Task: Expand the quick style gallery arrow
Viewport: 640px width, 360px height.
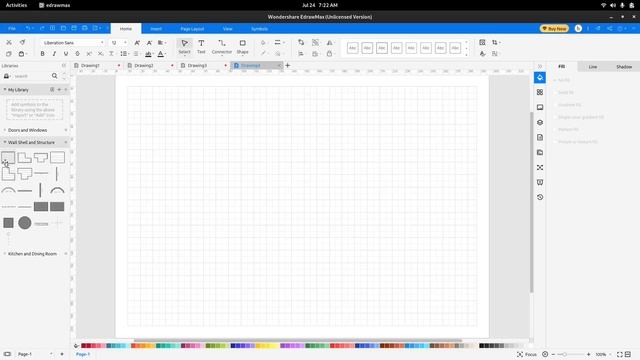Action: click(x=467, y=54)
